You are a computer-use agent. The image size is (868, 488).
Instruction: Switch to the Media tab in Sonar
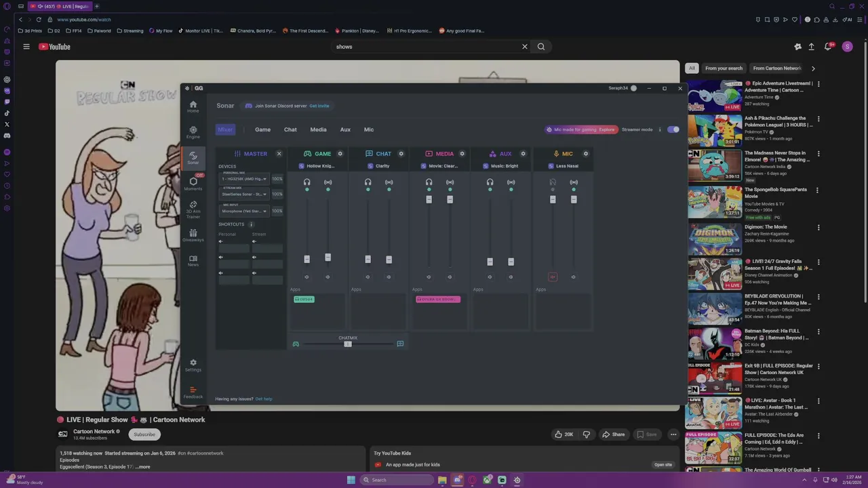318,129
